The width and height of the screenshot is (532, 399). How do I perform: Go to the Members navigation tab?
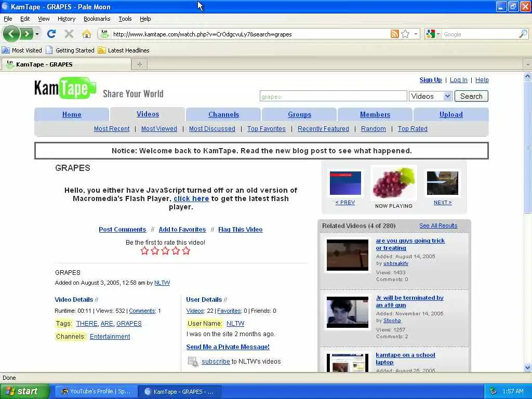pos(375,114)
